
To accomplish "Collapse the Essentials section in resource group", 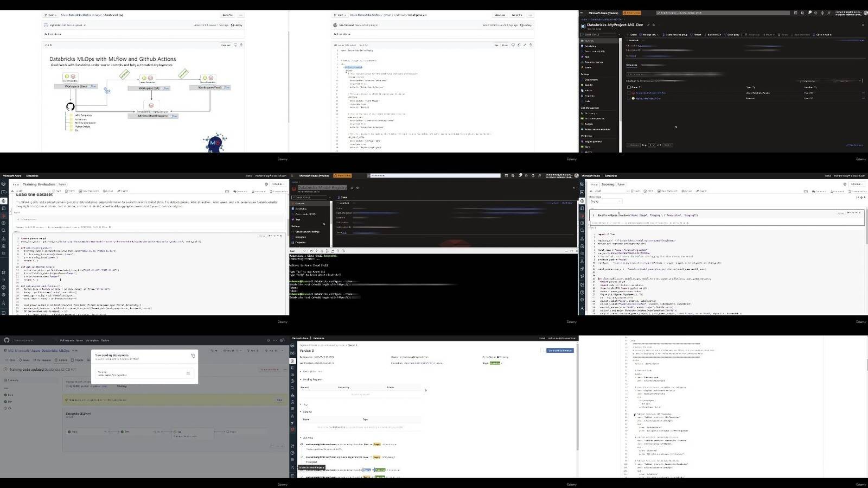I will (631, 40).
